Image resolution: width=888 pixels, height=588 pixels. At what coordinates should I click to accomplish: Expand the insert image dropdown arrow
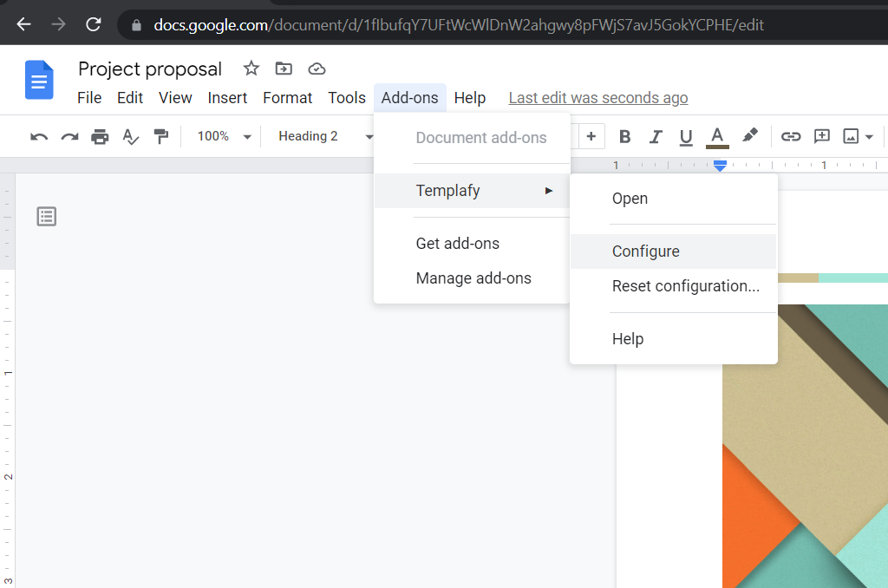click(x=869, y=136)
